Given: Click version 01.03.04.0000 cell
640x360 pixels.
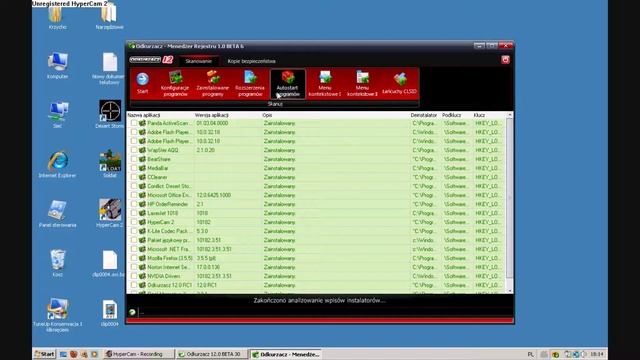Looking at the screenshot, I should click(x=212, y=123).
